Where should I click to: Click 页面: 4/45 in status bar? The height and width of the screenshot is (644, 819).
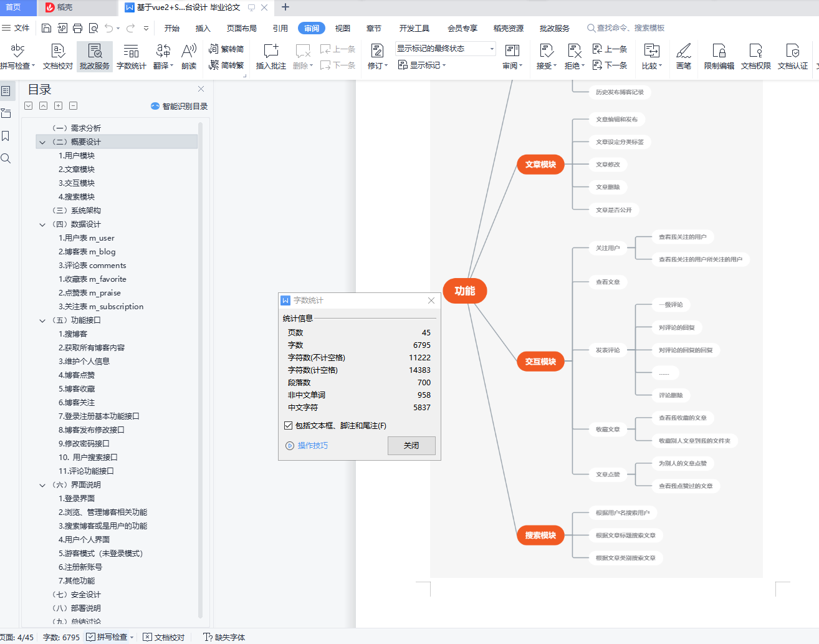17,637
